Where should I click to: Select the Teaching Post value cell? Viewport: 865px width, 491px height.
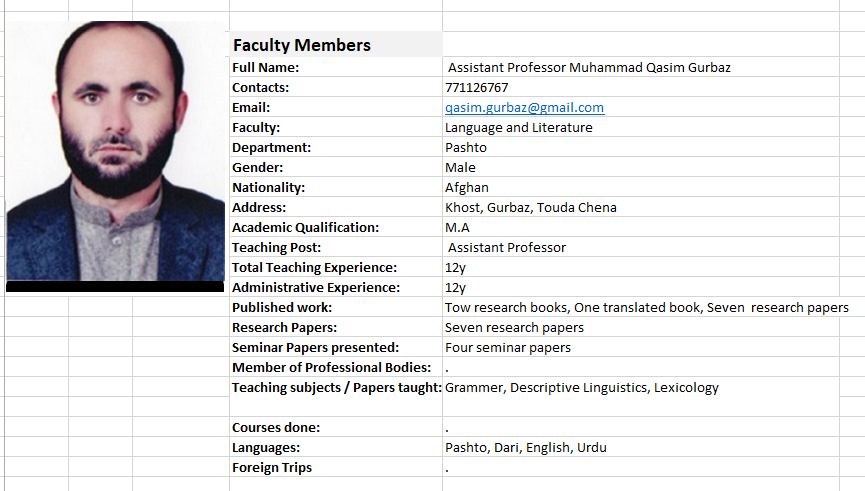point(641,247)
